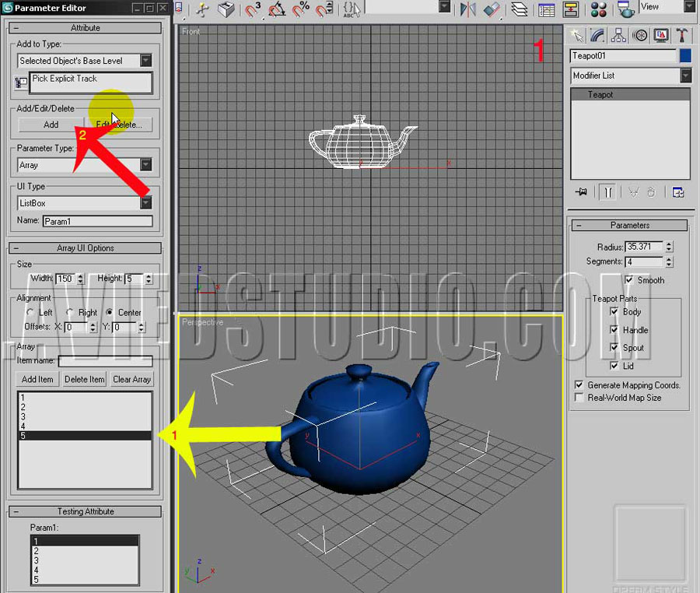The width and height of the screenshot is (700, 593).
Task: Open the Named Selection Sets dropdown
Action: click(x=444, y=6)
